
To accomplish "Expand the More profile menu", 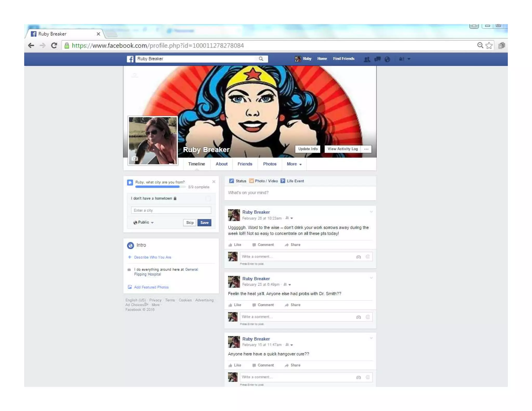I will tap(294, 164).
